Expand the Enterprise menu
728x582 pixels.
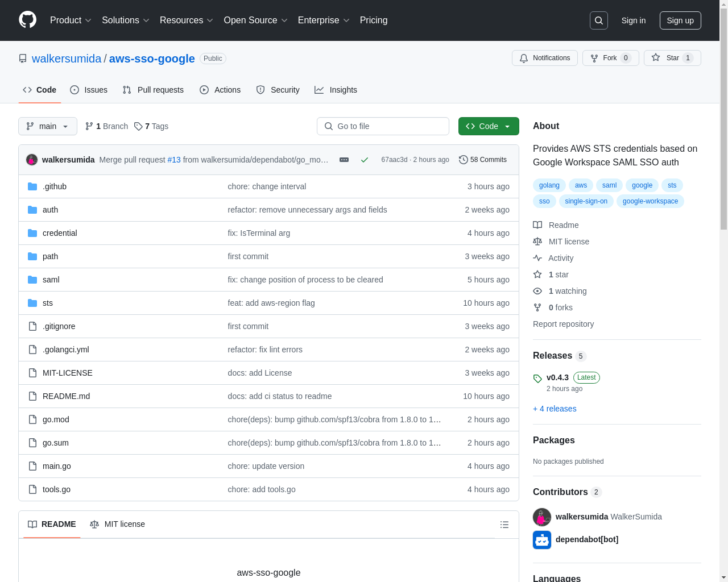[x=324, y=20]
